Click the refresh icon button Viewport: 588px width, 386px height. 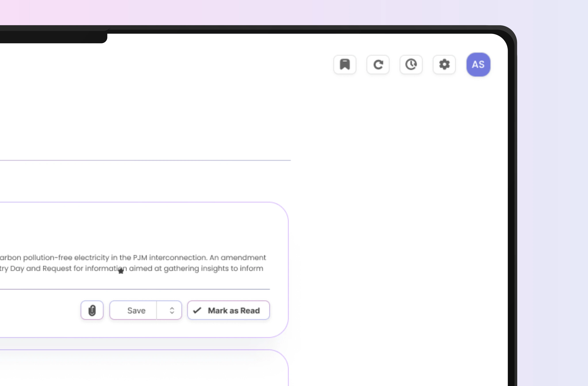(378, 65)
